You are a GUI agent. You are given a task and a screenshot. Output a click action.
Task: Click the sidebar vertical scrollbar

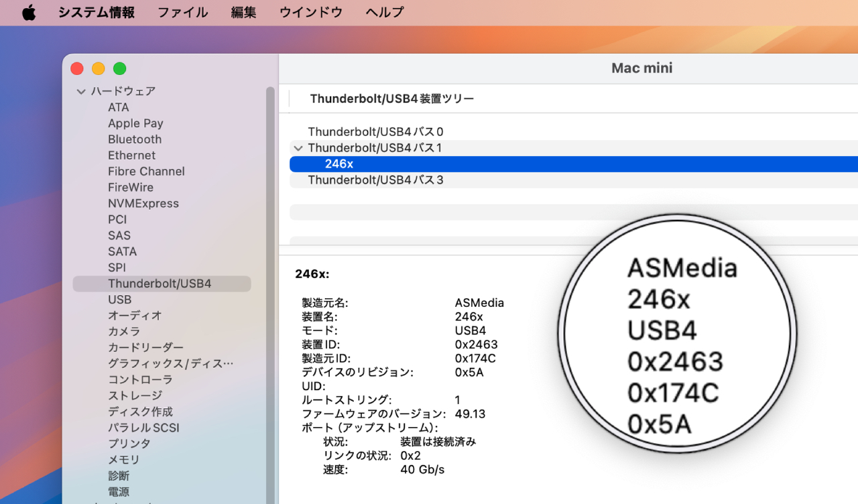pyautogui.click(x=270, y=295)
